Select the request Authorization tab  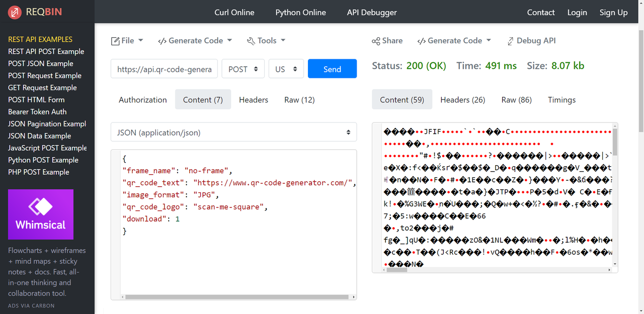pos(143,100)
